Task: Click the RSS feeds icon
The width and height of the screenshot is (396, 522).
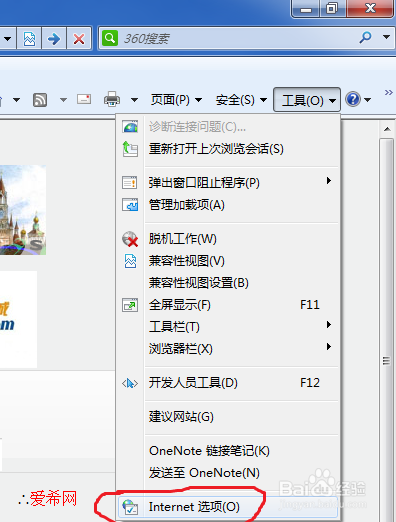Action: point(40,100)
